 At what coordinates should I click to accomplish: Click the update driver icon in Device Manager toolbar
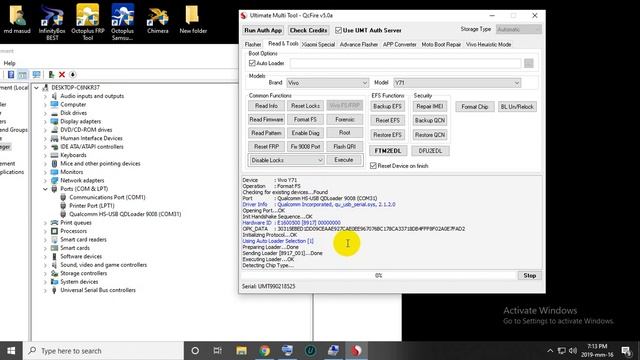coord(51,75)
